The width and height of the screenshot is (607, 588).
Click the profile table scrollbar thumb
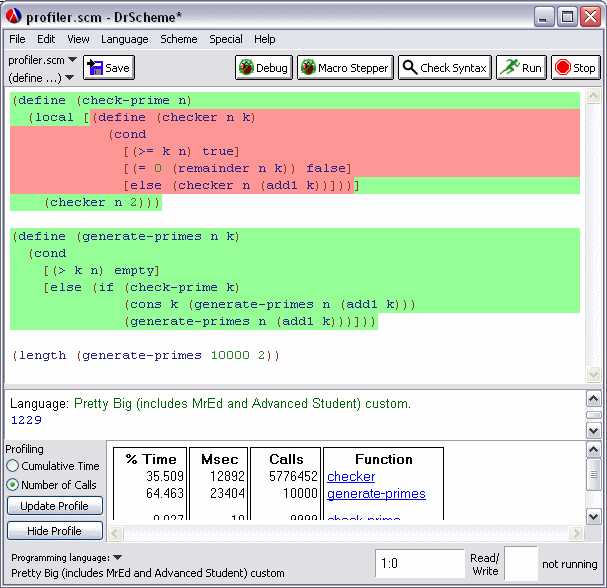point(593,475)
